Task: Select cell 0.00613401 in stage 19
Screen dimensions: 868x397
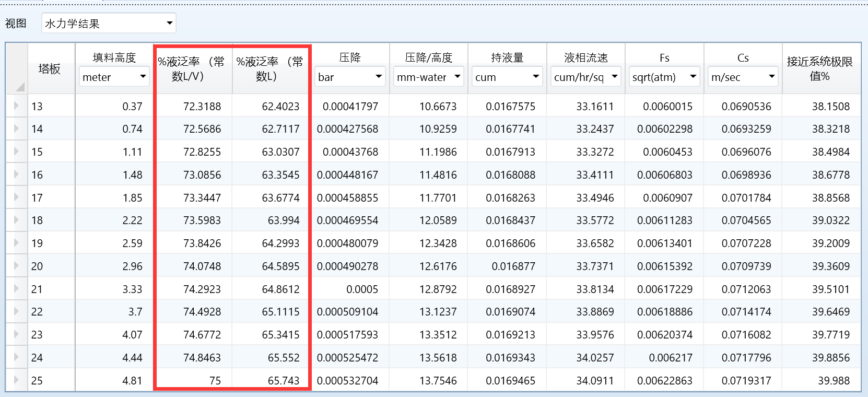Action: point(664,243)
